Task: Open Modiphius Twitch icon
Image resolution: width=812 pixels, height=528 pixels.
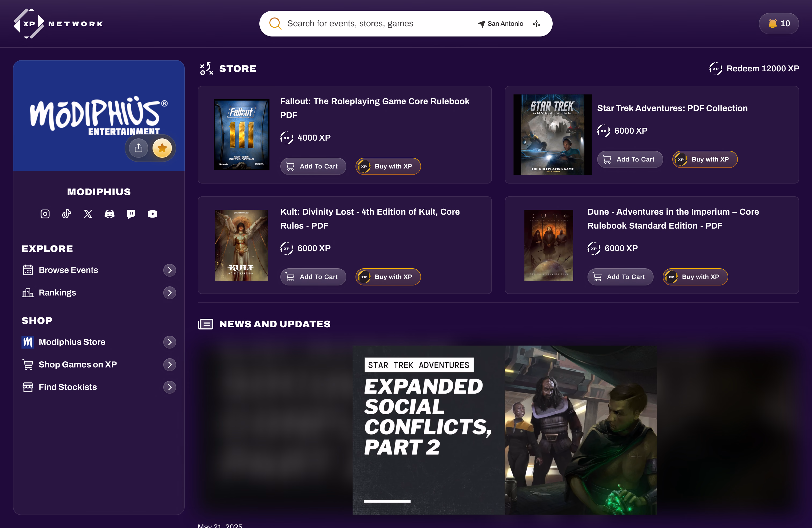Action: click(x=131, y=214)
